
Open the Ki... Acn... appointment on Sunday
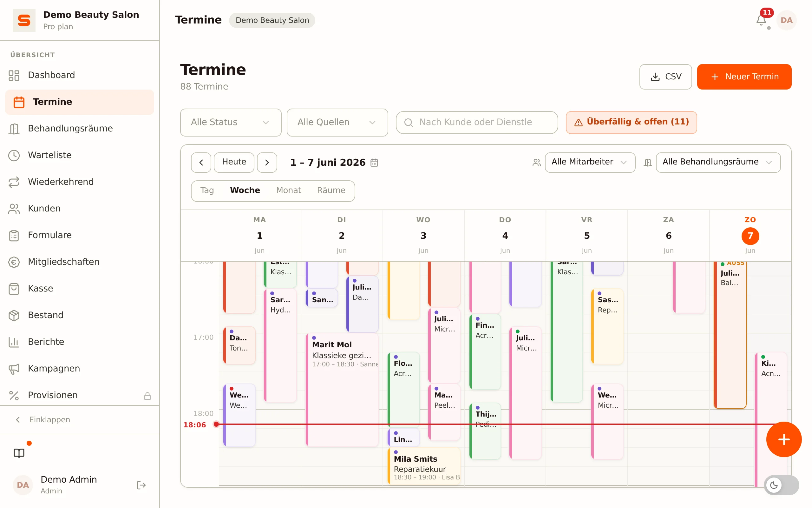(771, 420)
